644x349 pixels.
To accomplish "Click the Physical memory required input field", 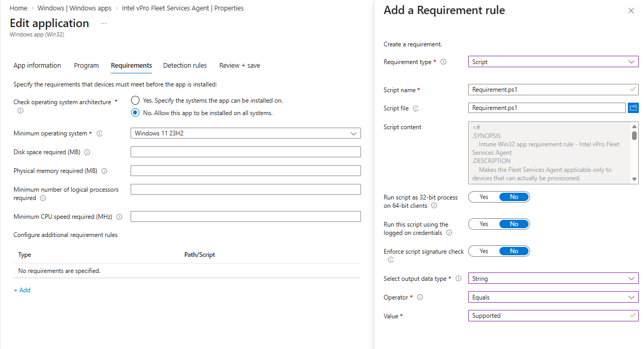I will 246,171.
